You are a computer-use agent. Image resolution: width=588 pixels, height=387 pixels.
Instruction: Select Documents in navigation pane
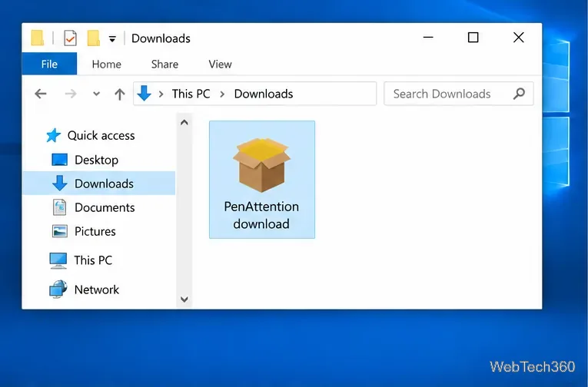pyautogui.click(x=105, y=207)
